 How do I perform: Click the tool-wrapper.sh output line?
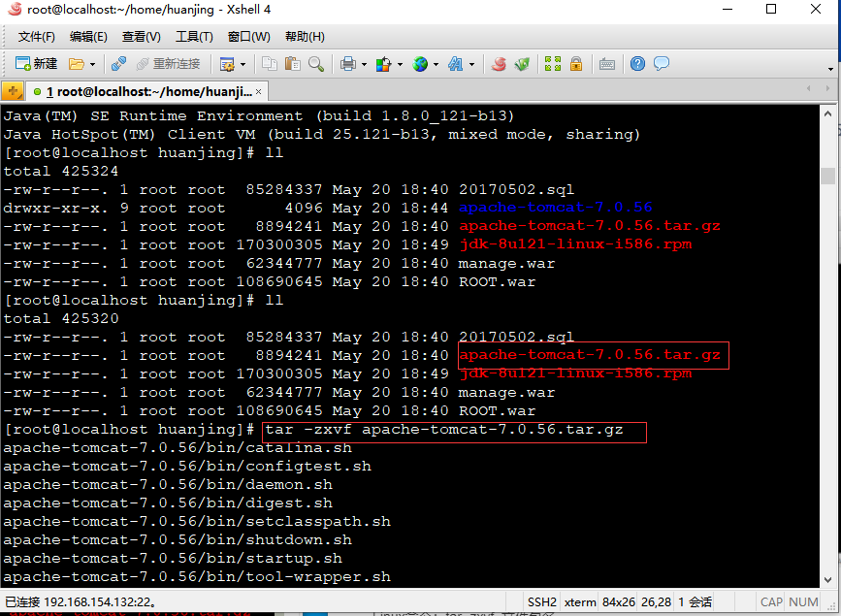click(197, 577)
